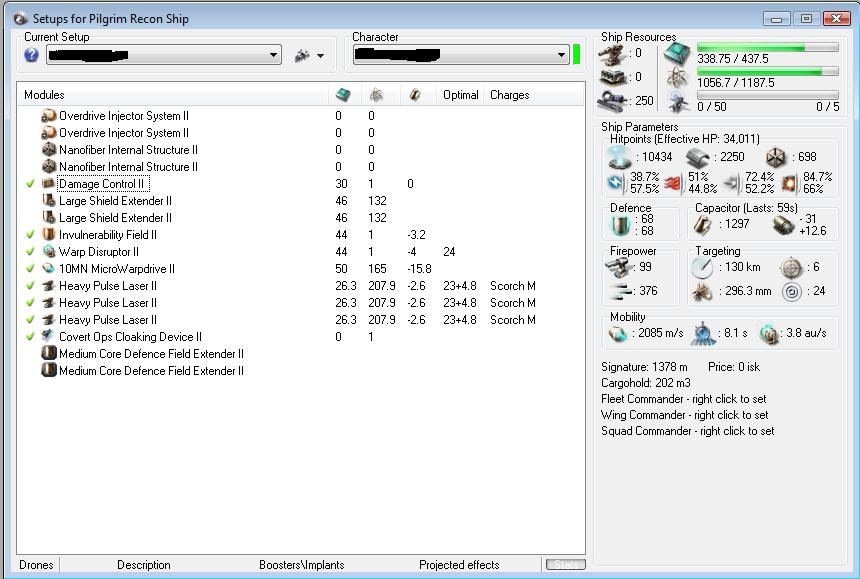Click the 10MN MicroWarpdrive II module icon
This screenshot has width=860, height=579.
(x=49, y=269)
